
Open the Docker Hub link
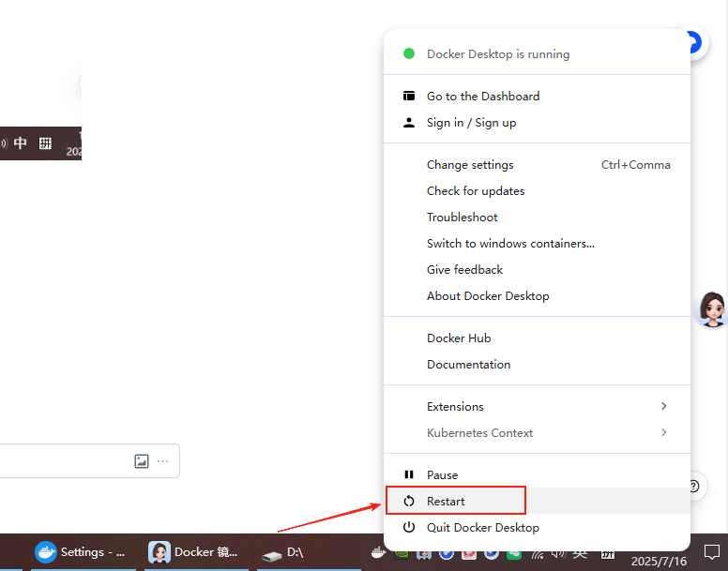coord(459,338)
